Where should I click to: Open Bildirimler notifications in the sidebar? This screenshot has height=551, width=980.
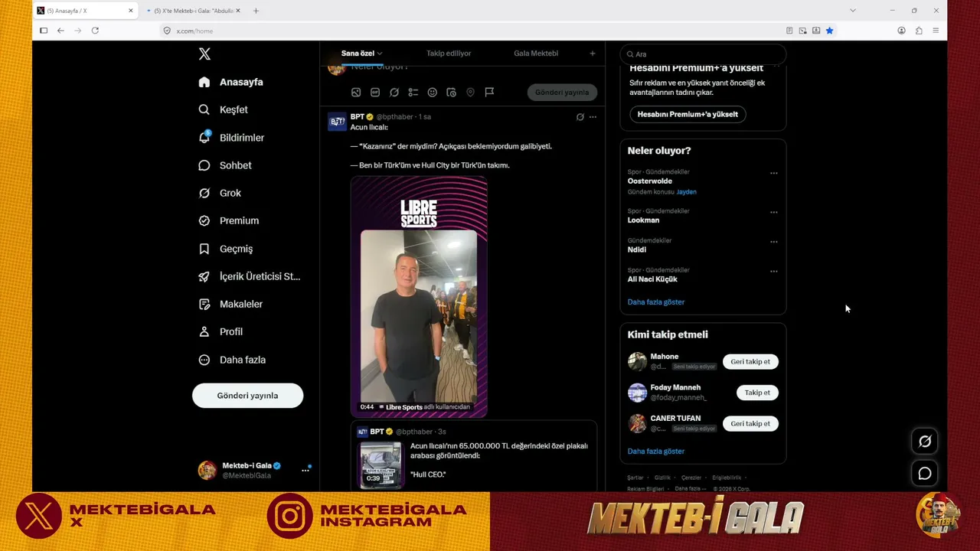tap(231, 138)
